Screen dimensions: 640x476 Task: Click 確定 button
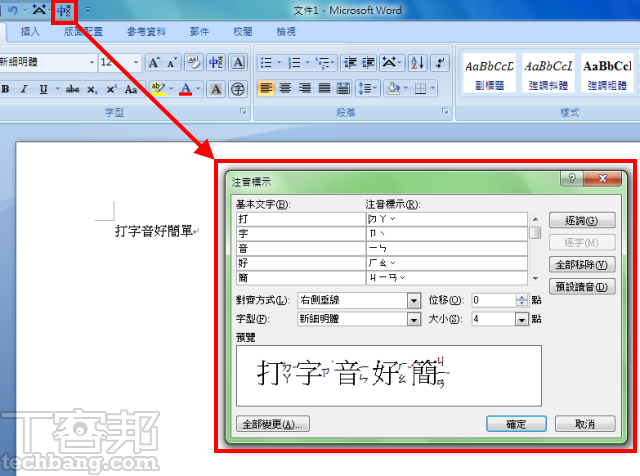[516, 424]
